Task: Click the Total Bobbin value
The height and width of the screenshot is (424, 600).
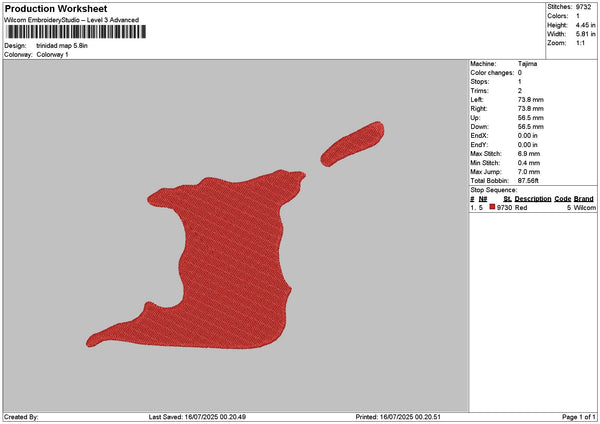Action: point(528,181)
